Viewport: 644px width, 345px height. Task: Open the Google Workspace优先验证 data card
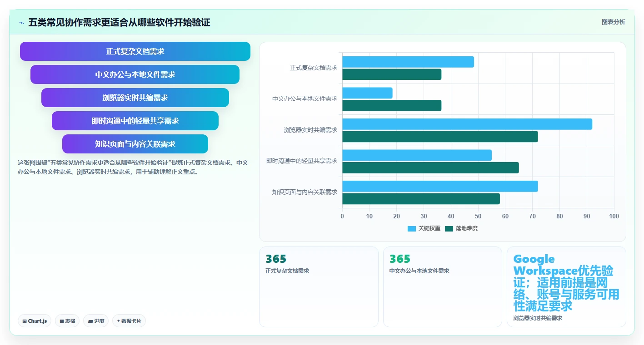coord(566,287)
